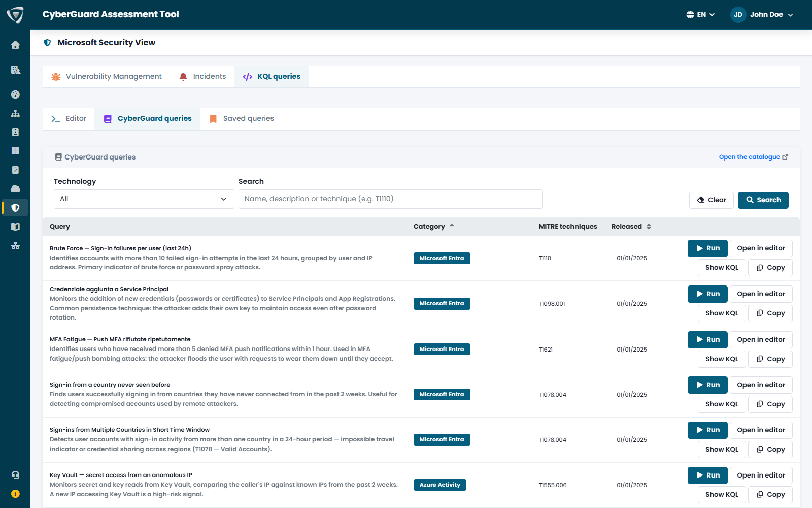
Task: Open the dashboard gauge sidebar icon
Action: pyautogui.click(x=15, y=94)
